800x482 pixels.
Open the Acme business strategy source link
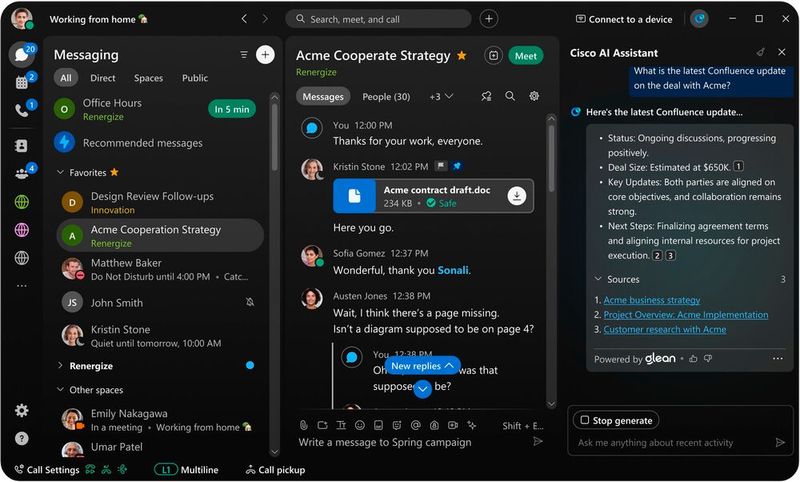pyautogui.click(x=652, y=300)
